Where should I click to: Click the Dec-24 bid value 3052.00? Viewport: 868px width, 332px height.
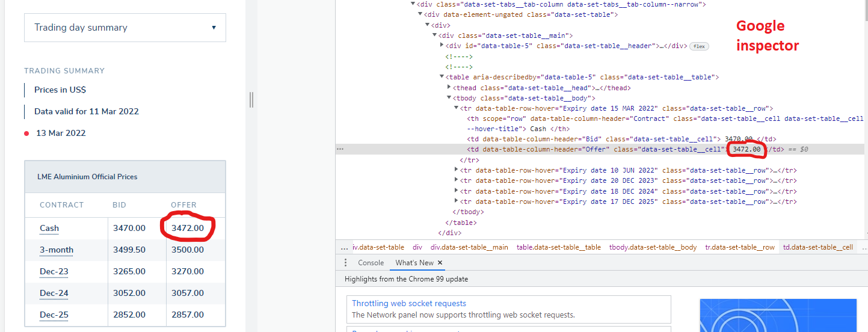point(129,294)
